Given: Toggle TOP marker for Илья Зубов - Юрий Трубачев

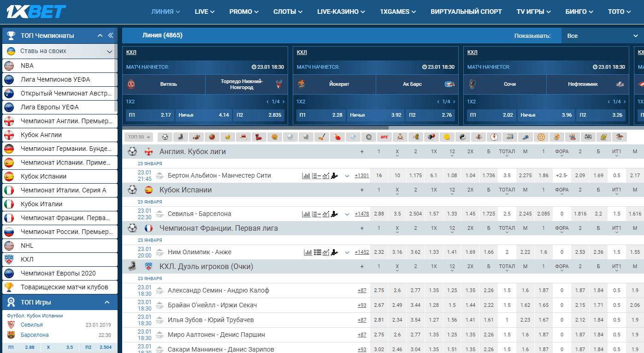Looking at the screenshot, I should pos(160,320).
